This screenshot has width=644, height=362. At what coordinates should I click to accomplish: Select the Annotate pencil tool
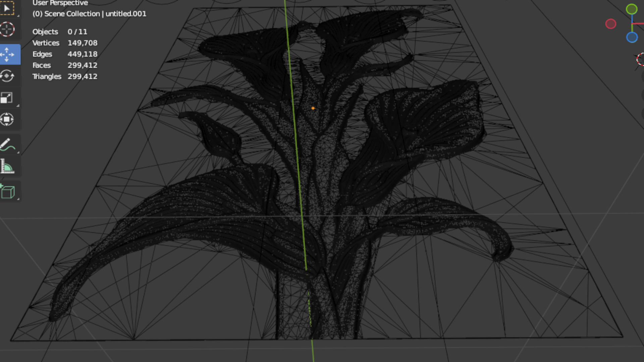point(7,145)
